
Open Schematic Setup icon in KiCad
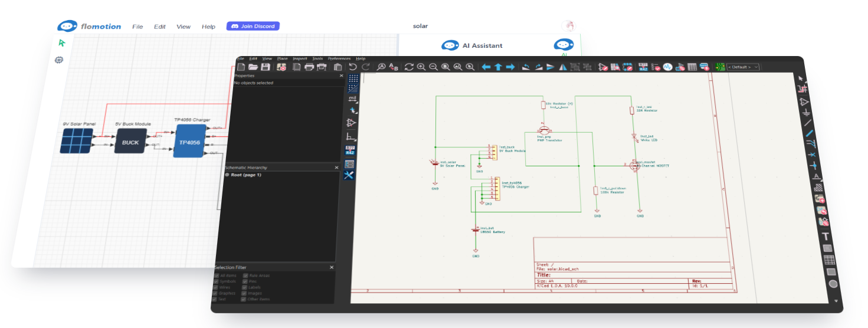tap(281, 67)
